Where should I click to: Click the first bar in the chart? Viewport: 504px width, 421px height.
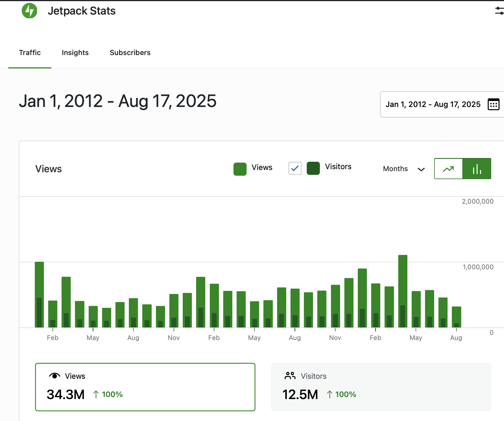[x=39, y=295]
